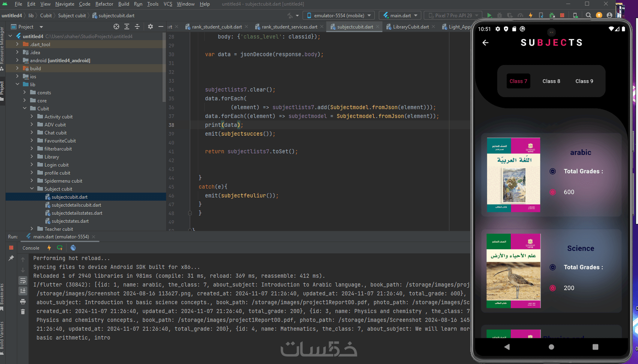Click the emulator status bar settings gear

[498, 29]
